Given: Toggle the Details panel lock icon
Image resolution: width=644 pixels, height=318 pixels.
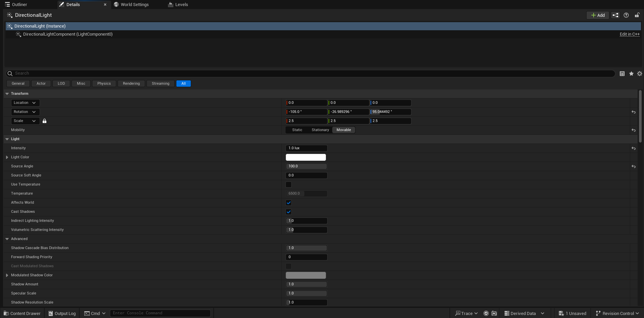Looking at the screenshot, I should pos(637,15).
